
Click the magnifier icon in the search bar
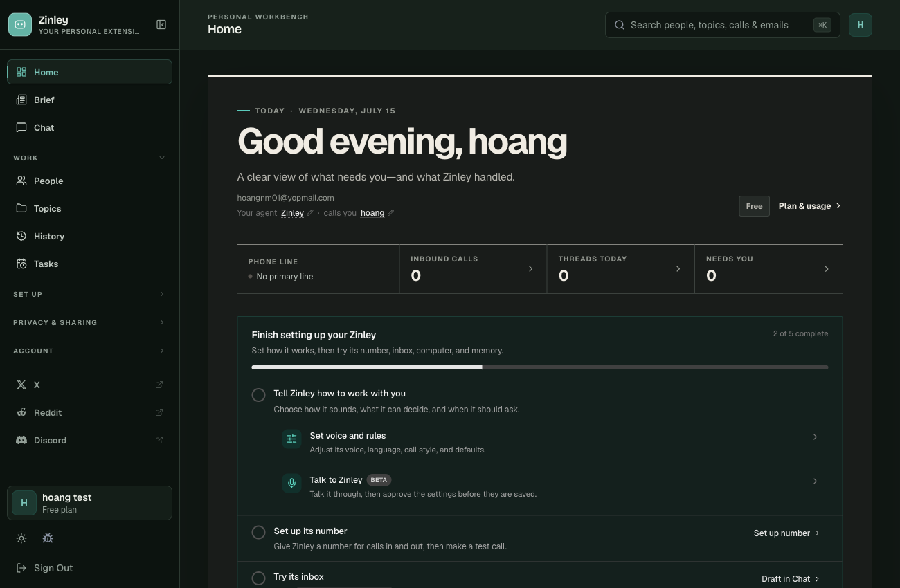click(620, 25)
